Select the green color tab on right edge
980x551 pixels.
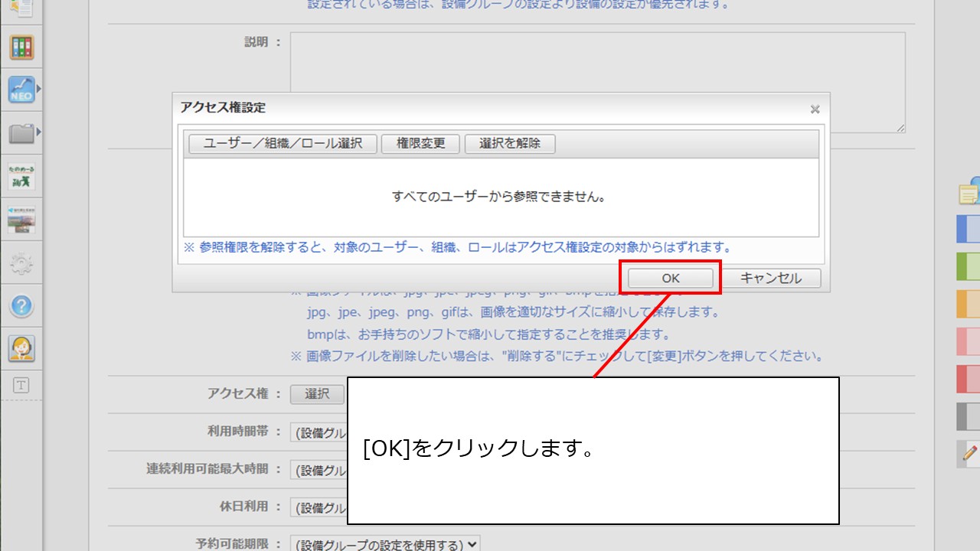click(x=969, y=266)
